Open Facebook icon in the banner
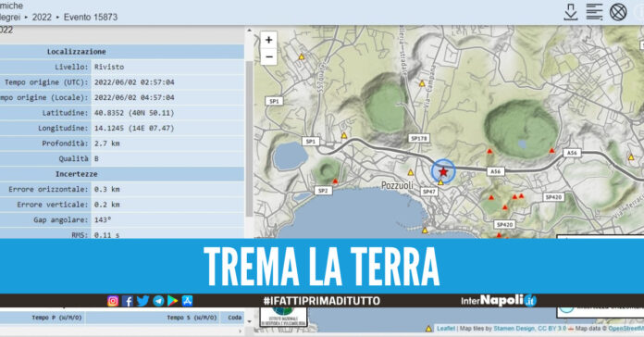Viewport: 644px width, 337px height. pyautogui.click(x=128, y=301)
